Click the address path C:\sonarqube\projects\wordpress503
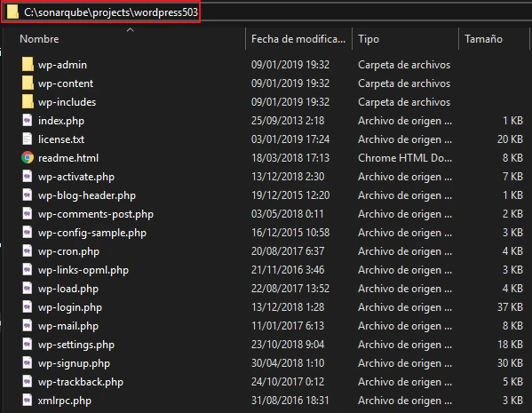Viewport: 532px width, 413px height. point(111,12)
